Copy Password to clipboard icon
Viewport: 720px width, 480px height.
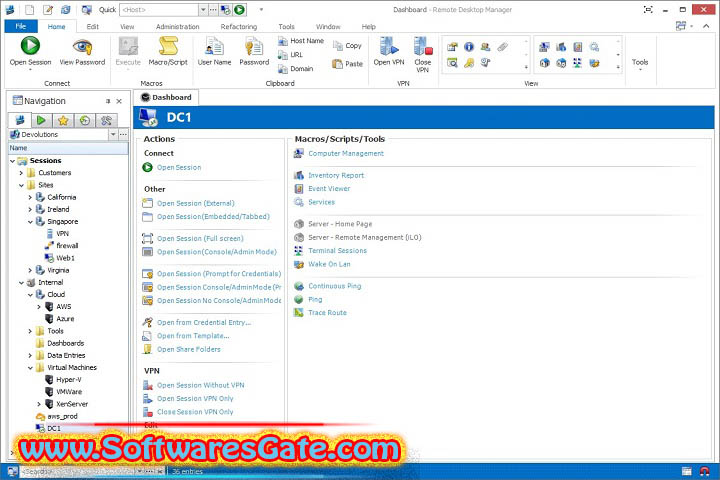[253, 46]
